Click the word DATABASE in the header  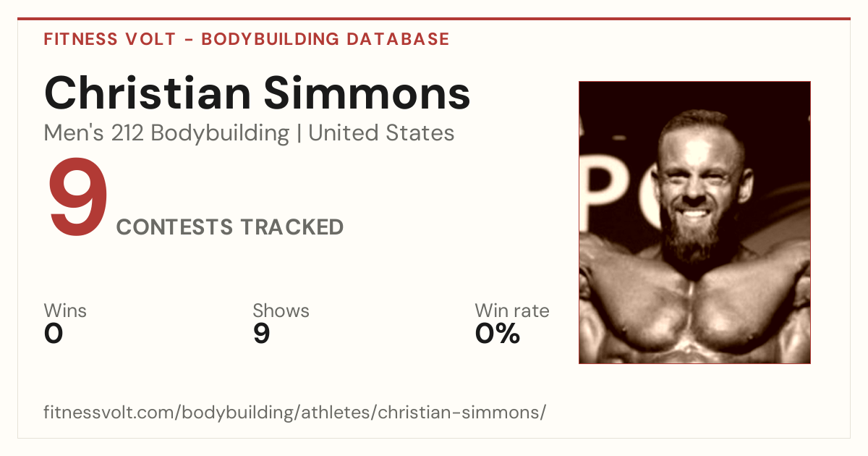(398, 39)
